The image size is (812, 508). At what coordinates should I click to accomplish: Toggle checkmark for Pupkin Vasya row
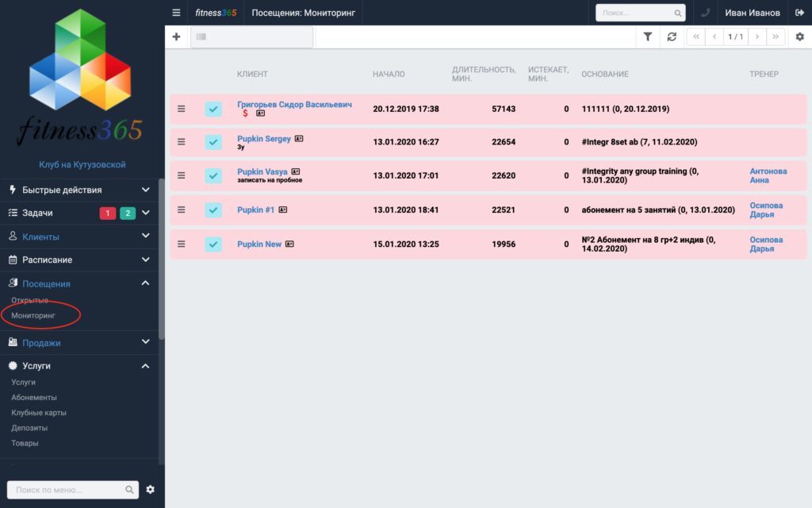coord(213,175)
